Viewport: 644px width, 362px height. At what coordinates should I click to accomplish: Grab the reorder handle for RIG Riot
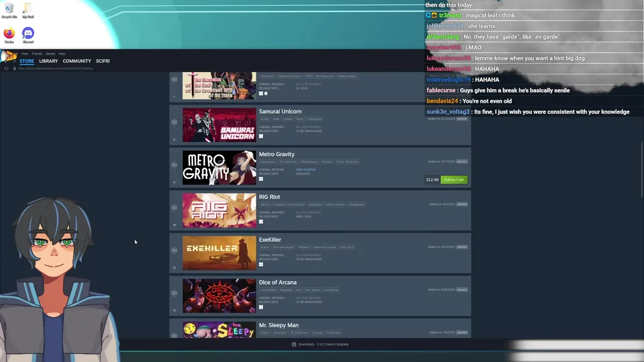coord(174,208)
